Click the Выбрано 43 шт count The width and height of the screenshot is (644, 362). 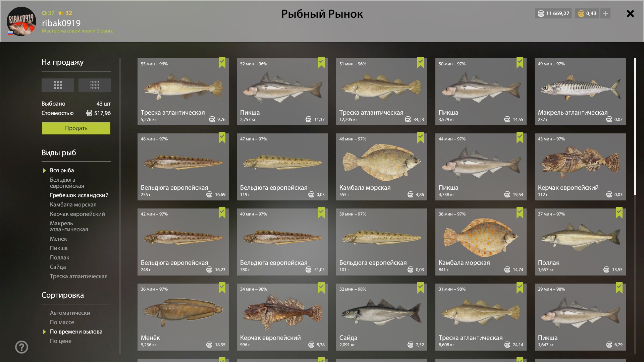point(76,104)
